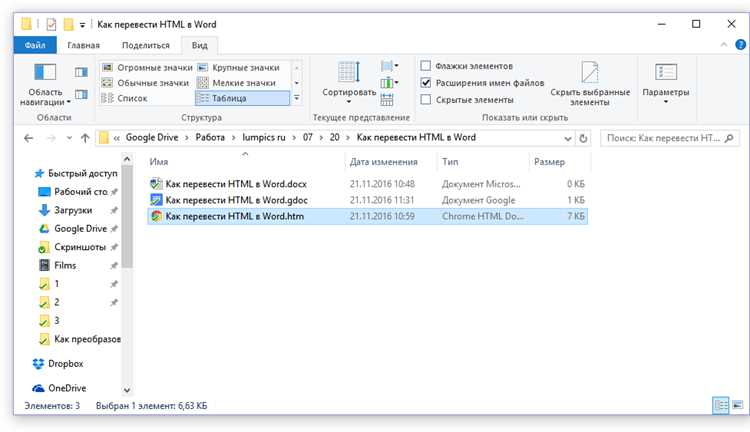Image resolution: width=750 pixels, height=432 pixels.
Task: Switch to the Главная ribbon tab
Action: point(83,45)
